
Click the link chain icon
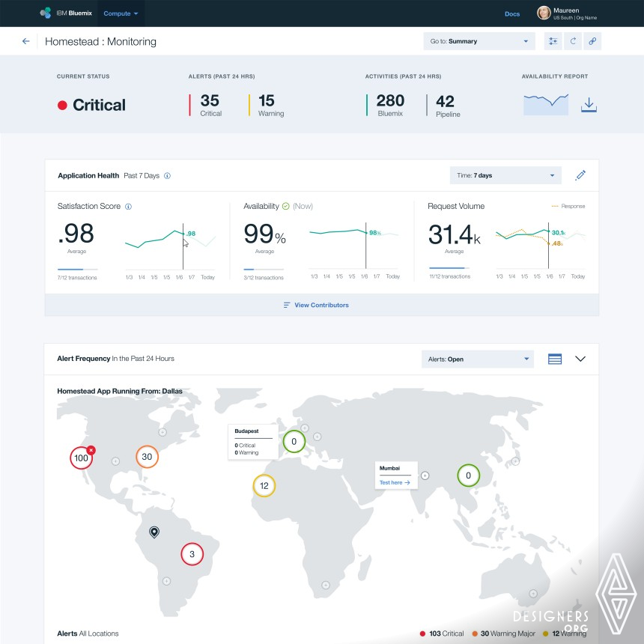(x=592, y=41)
